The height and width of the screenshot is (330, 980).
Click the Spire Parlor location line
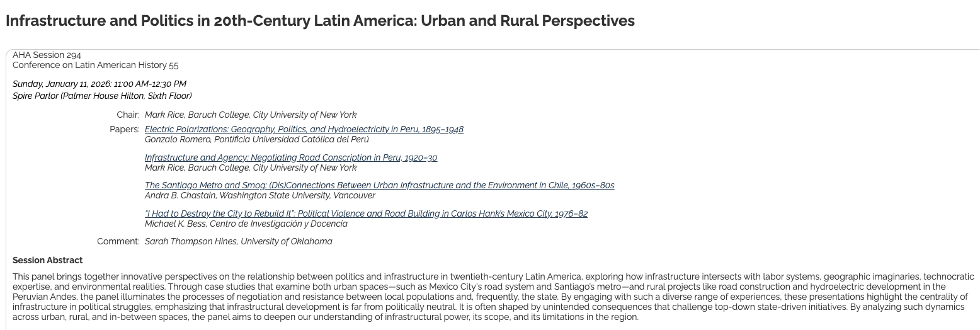pos(102,96)
